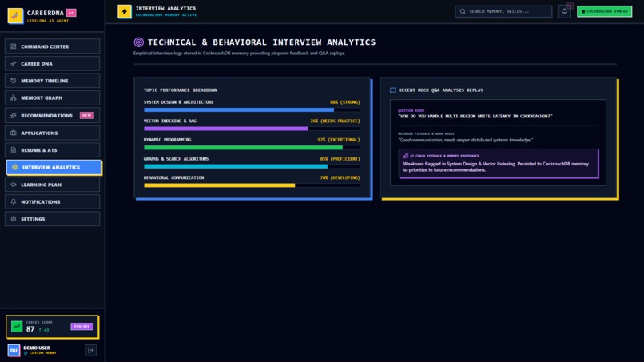This screenshot has height=362, width=644.
Task: Click the Learning Plan graduation cap icon
Action: [x=13, y=185]
